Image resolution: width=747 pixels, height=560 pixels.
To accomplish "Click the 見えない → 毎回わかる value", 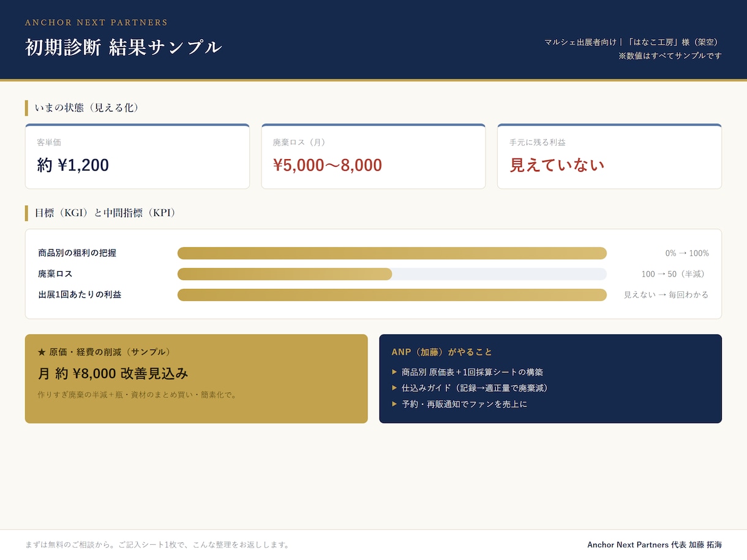I will pyautogui.click(x=666, y=295).
